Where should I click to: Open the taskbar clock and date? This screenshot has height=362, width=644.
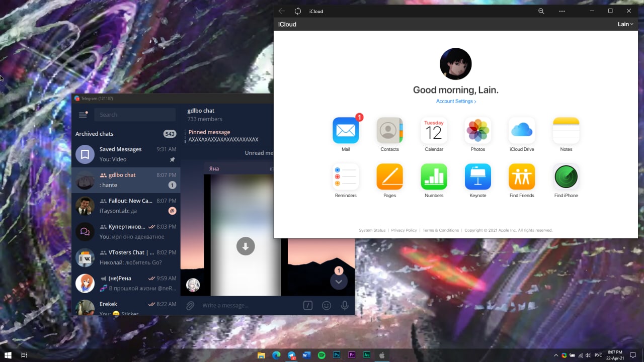click(615, 355)
